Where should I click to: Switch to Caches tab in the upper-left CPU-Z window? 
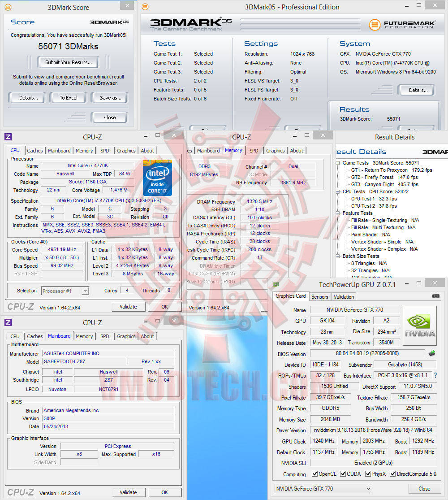tap(35, 151)
